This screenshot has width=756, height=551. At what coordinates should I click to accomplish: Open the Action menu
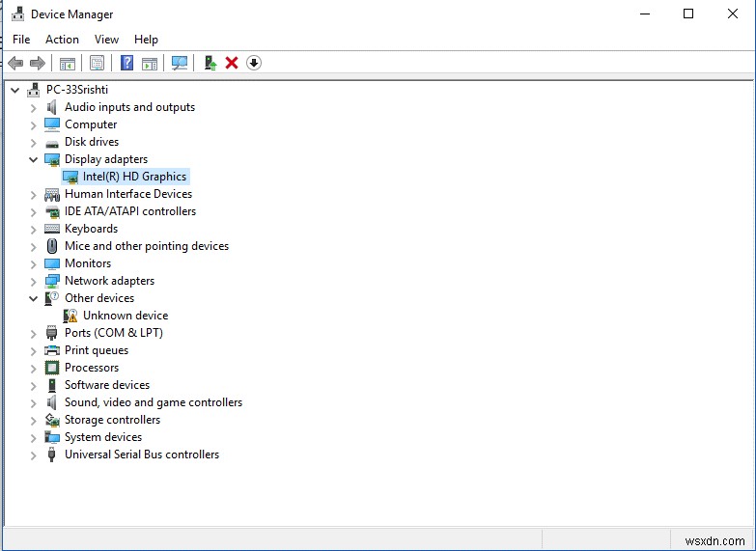click(x=62, y=40)
